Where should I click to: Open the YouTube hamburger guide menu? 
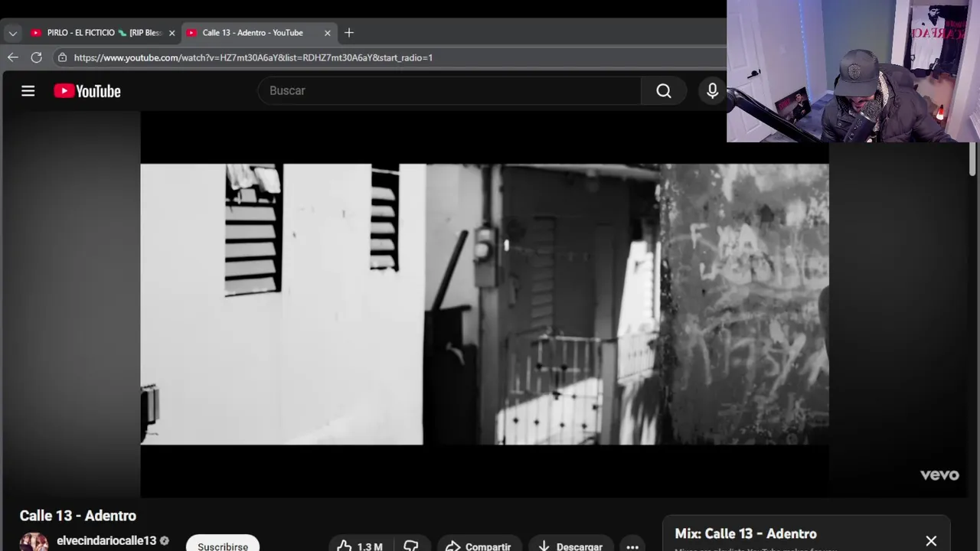pos(28,91)
